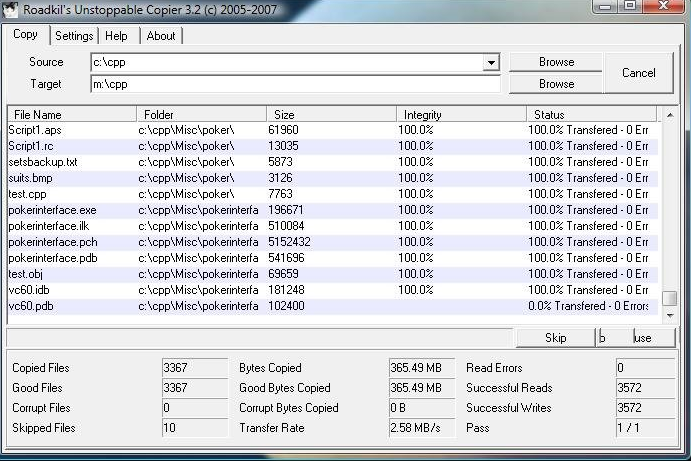This screenshot has width=691, height=462.
Task: Close the Unstoppable Copier window
Action: click(664, 6)
